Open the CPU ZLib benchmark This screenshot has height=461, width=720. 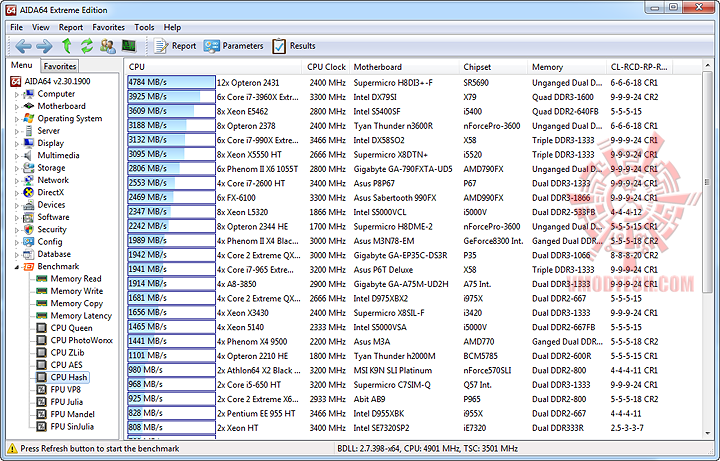[x=68, y=353]
